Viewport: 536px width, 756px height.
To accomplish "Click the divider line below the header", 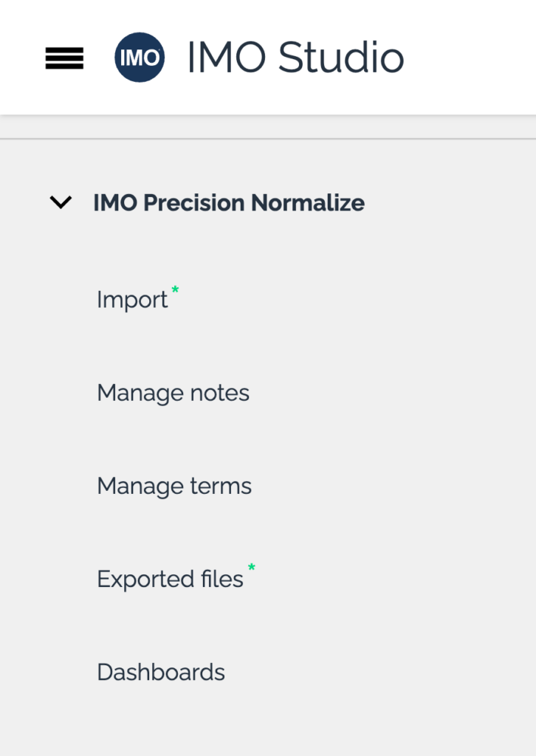I will click(268, 139).
